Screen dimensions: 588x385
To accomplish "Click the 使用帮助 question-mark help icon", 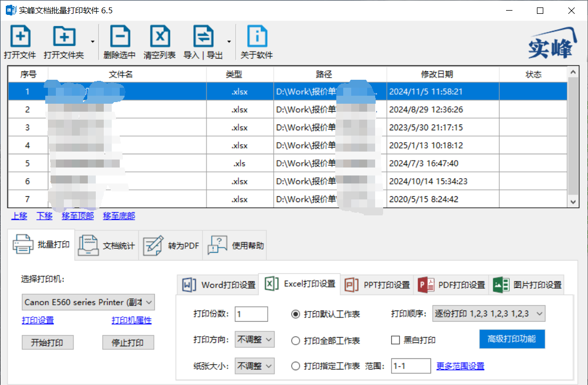I will click(218, 246).
